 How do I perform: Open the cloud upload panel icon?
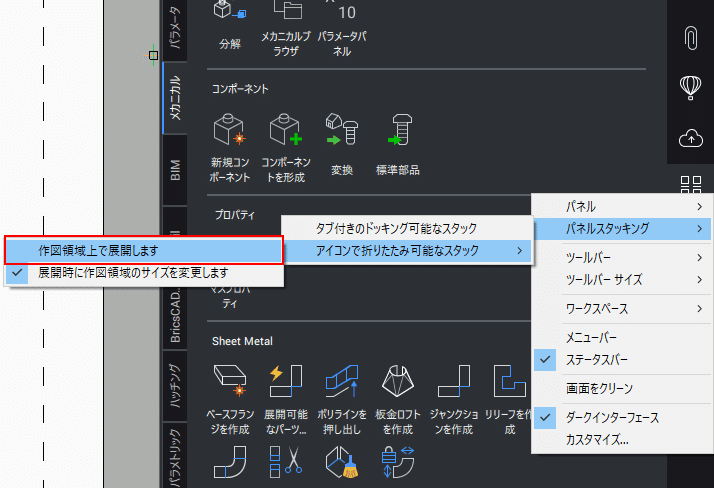tap(691, 138)
